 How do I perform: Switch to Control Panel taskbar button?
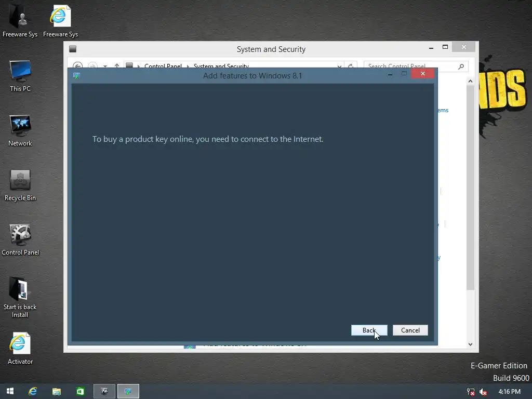point(104,391)
